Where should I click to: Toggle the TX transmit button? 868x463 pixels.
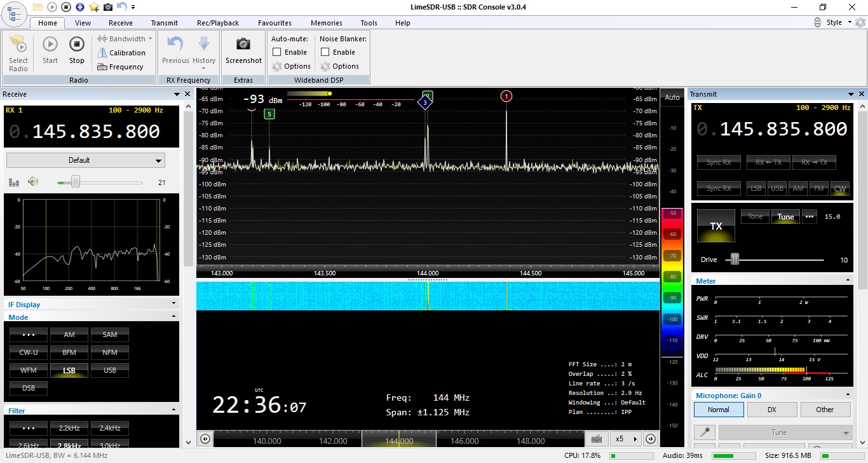coord(716,226)
